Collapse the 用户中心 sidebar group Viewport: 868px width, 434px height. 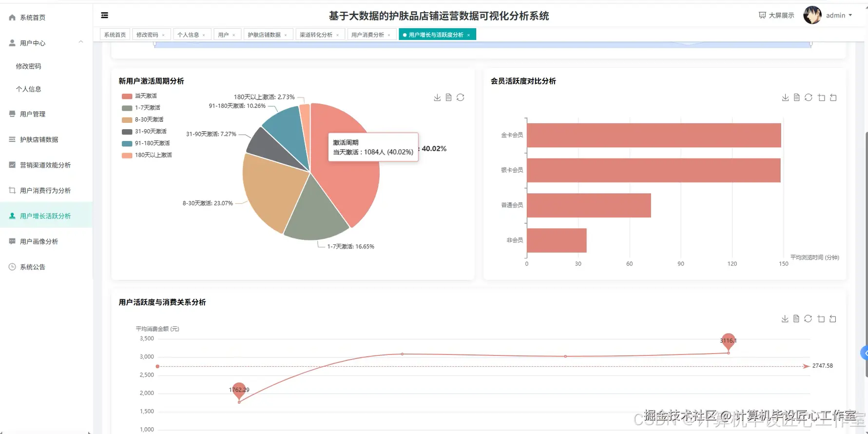(46, 43)
